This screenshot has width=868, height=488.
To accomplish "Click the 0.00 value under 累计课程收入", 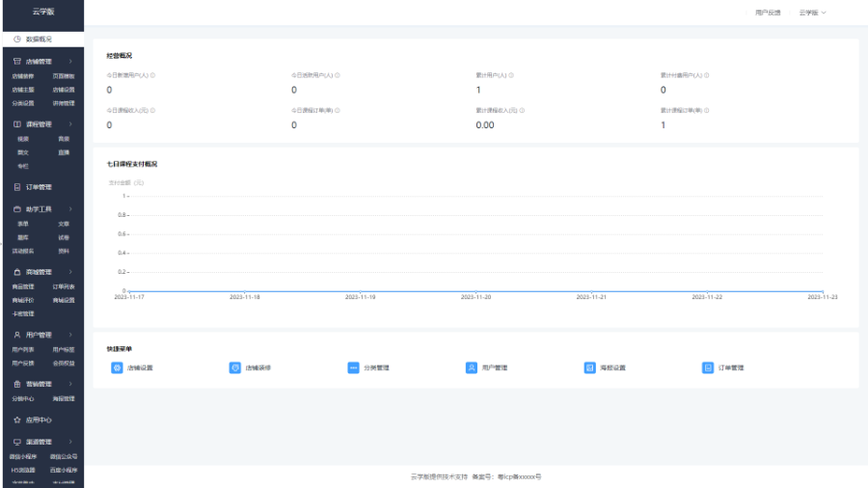I will click(485, 125).
